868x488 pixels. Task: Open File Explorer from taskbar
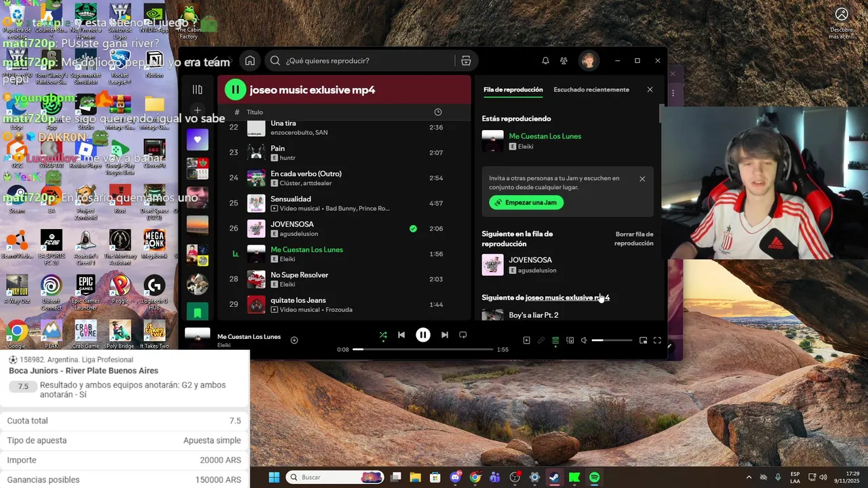click(x=416, y=477)
